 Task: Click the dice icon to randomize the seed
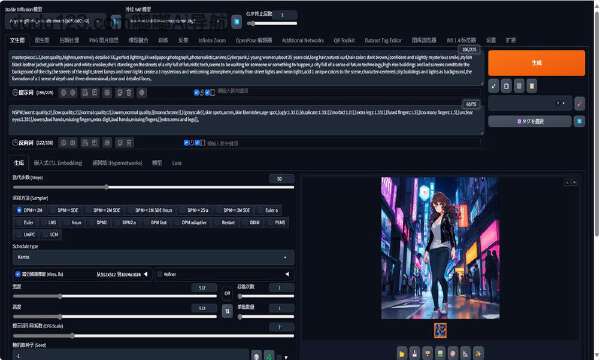[256, 356]
